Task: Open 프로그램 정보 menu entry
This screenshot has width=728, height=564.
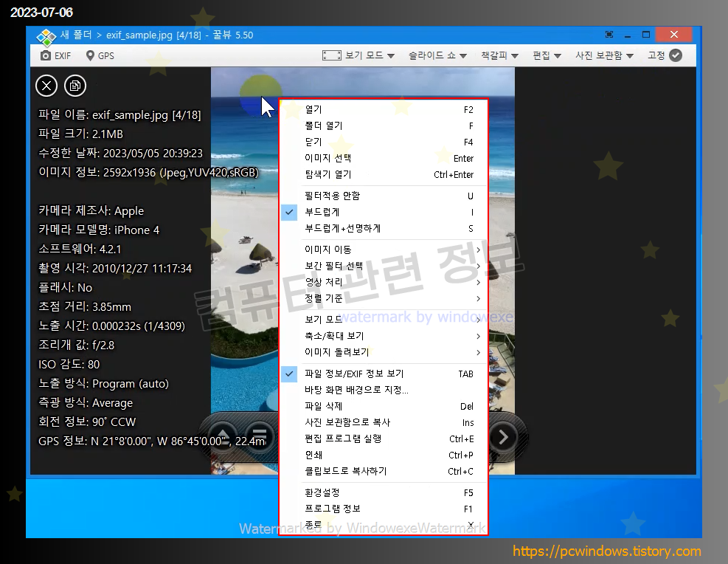Action: point(384,509)
